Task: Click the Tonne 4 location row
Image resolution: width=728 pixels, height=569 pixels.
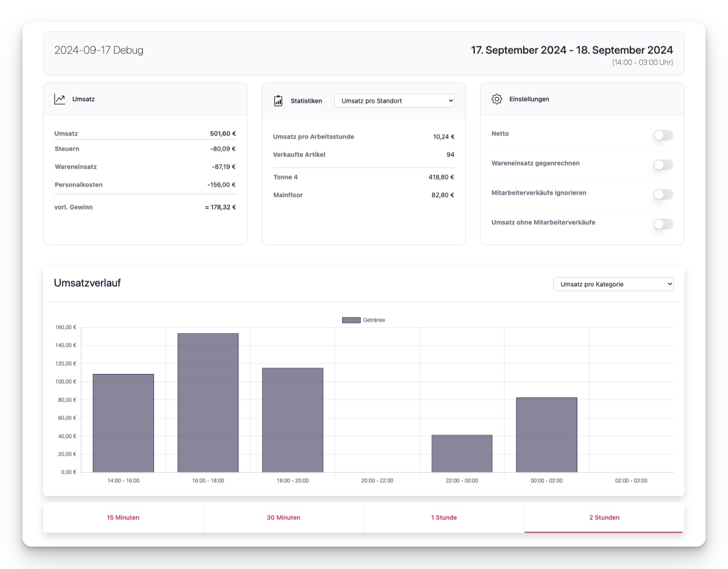Action: click(x=364, y=177)
